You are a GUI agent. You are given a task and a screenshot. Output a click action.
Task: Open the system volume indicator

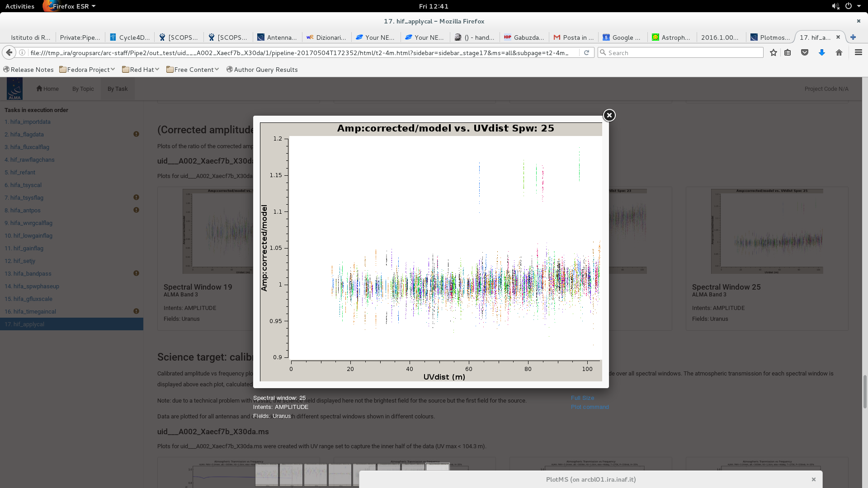click(835, 6)
